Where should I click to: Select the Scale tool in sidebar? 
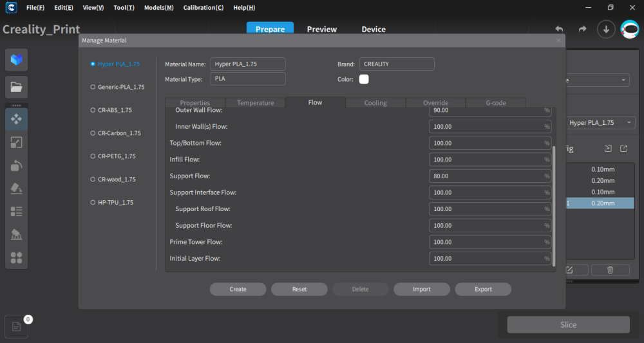coord(17,142)
